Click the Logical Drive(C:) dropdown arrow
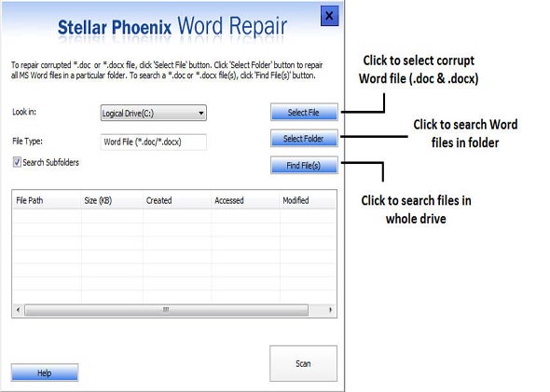550x392 pixels. tap(201, 114)
